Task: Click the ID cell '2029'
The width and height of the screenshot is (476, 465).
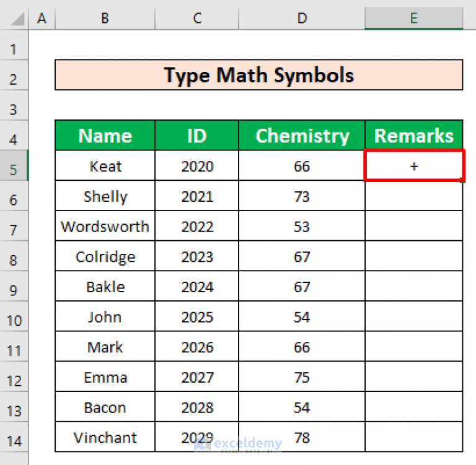Action: coord(197,437)
